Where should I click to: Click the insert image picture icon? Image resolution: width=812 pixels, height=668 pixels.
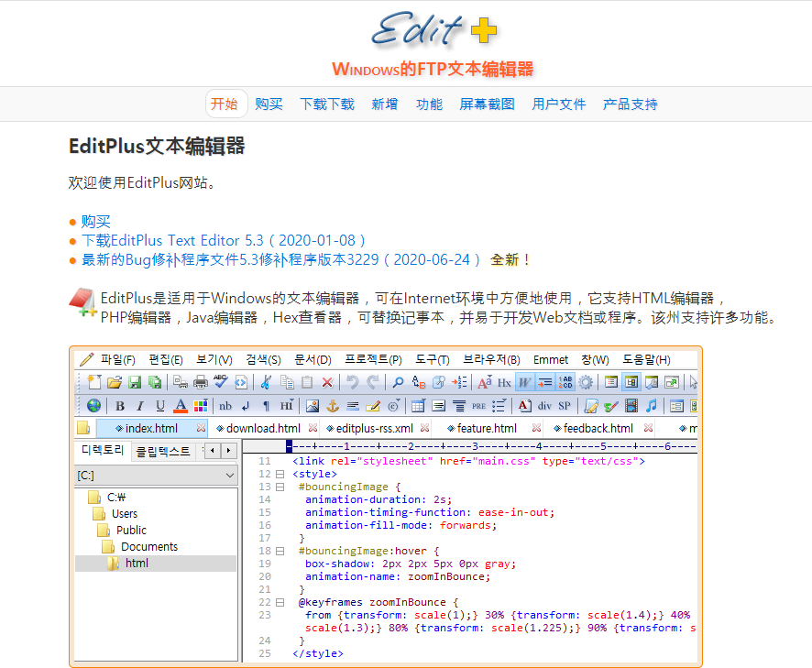313,405
